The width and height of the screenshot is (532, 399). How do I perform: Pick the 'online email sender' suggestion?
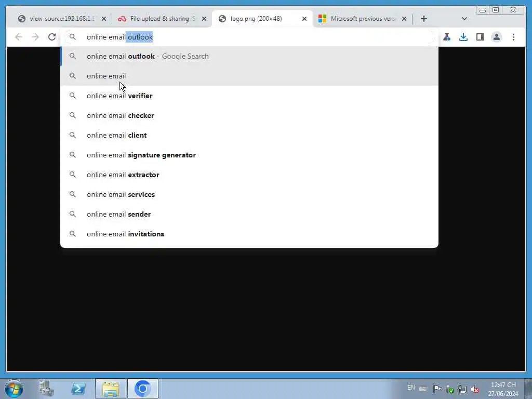249,214
